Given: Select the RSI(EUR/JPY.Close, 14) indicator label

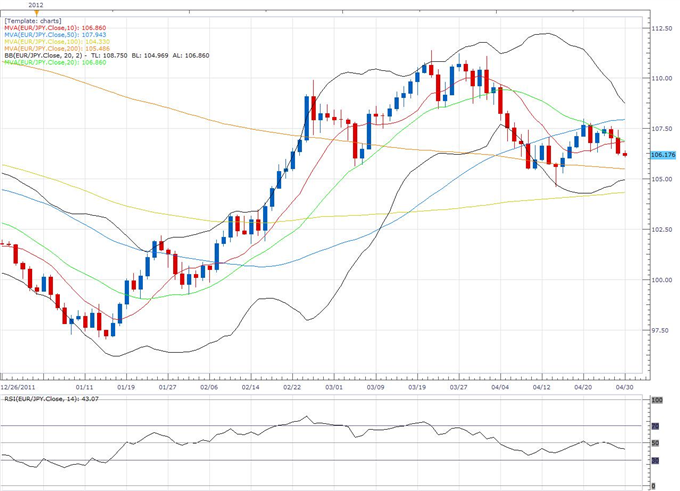Looking at the screenshot, I should pyautogui.click(x=51, y=399).
